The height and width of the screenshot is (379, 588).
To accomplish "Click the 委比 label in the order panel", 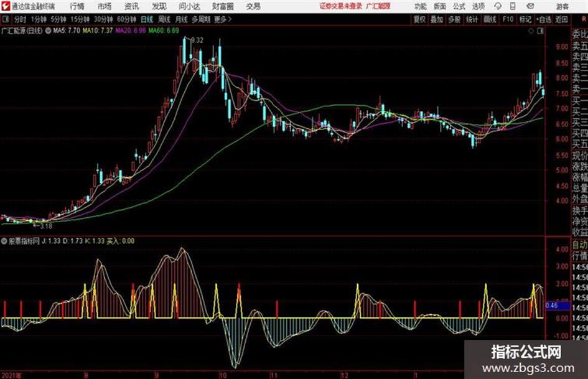I will [580, 34].
